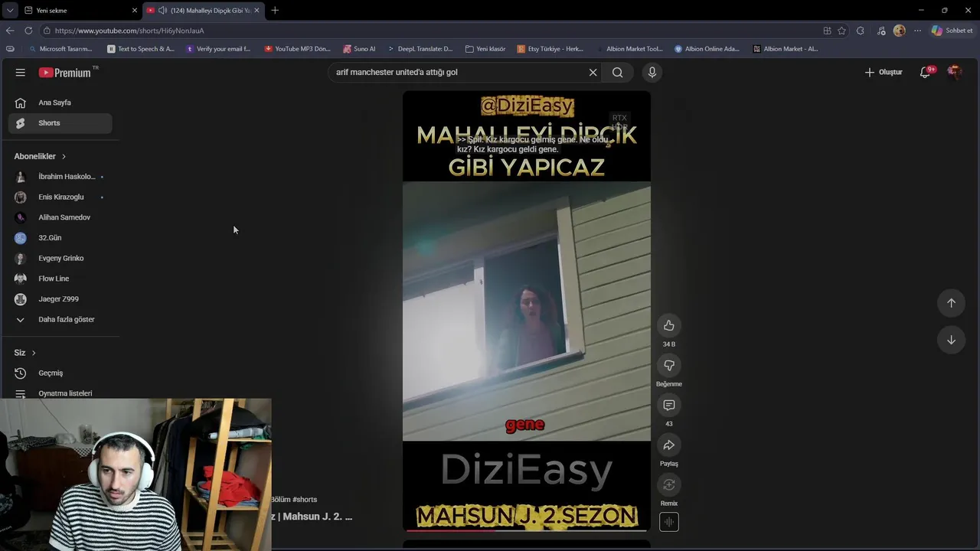Open Evgeny Grinko channel
The width and height of the screenshot is (980, 551).
(60, 258)
